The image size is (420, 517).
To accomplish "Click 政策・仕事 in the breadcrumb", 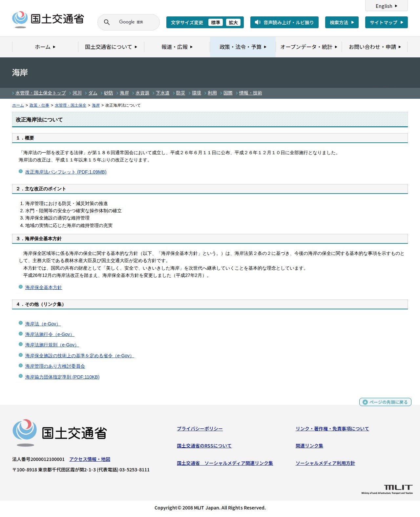I will click(39, 105).
